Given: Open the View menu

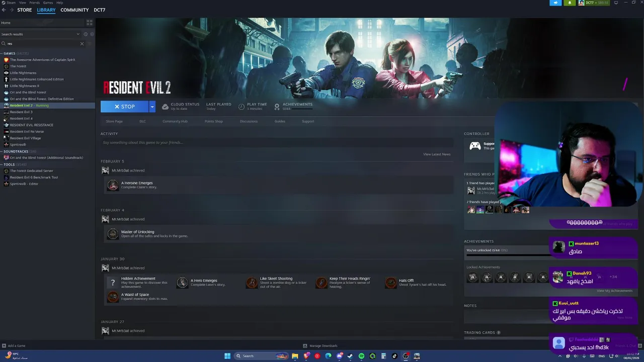Looking at the screenshot, I should point(23,3).
